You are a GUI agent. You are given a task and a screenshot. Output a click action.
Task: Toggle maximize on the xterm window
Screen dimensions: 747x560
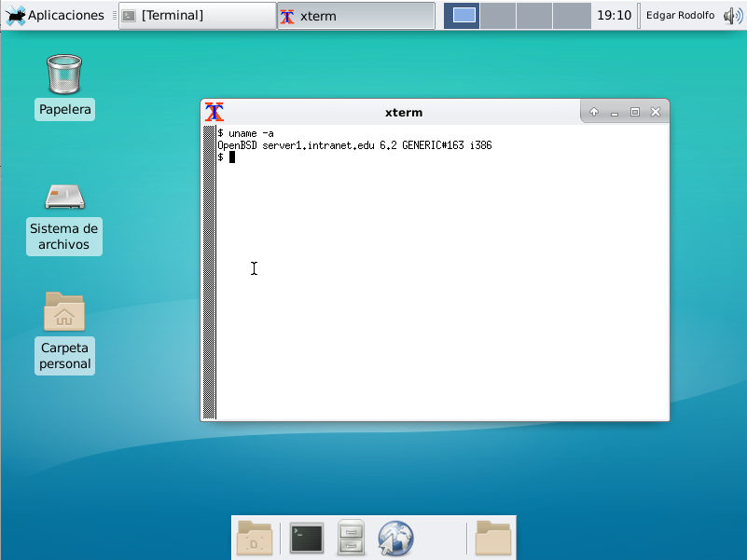pyautogui.click(x=635, y=111)
